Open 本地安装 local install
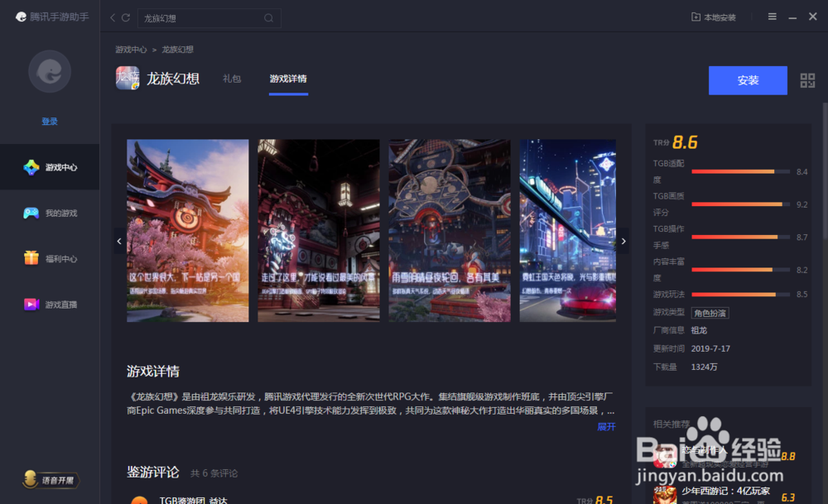 pos(714,17)
